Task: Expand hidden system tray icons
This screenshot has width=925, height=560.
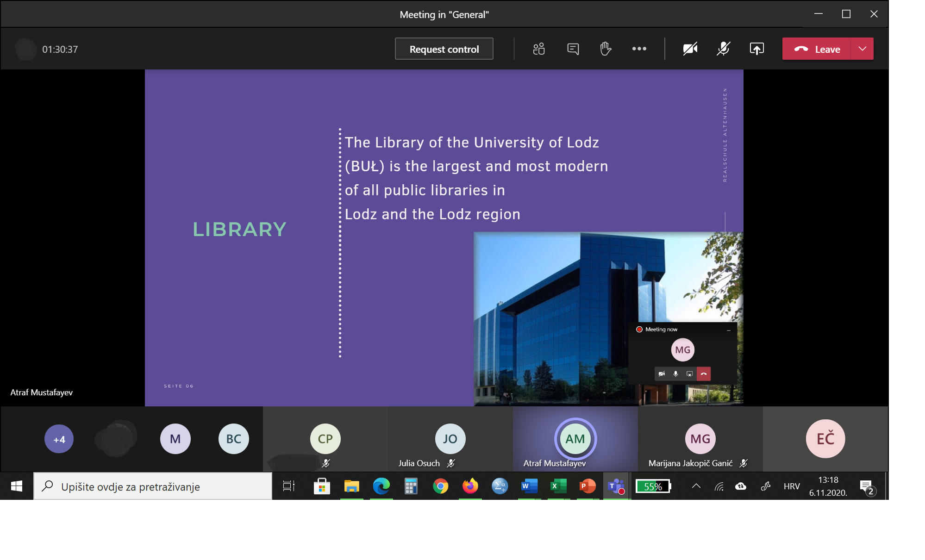Action: [696, 486]
